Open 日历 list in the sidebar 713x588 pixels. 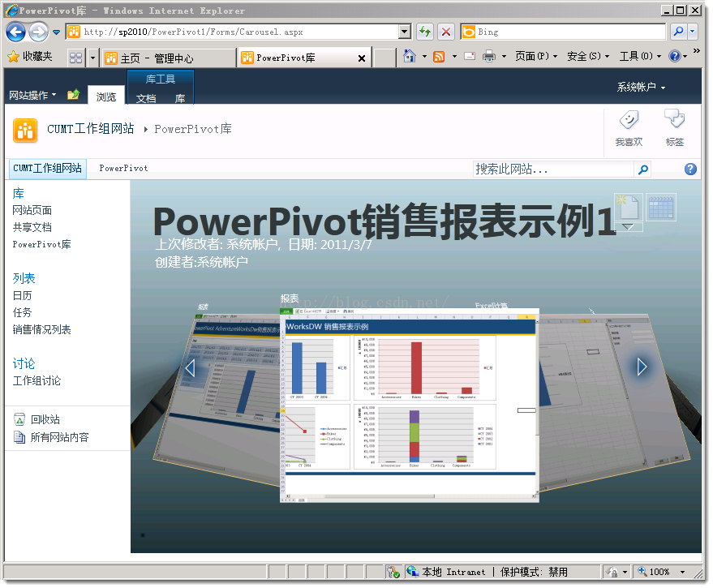[x=22, y=295]
